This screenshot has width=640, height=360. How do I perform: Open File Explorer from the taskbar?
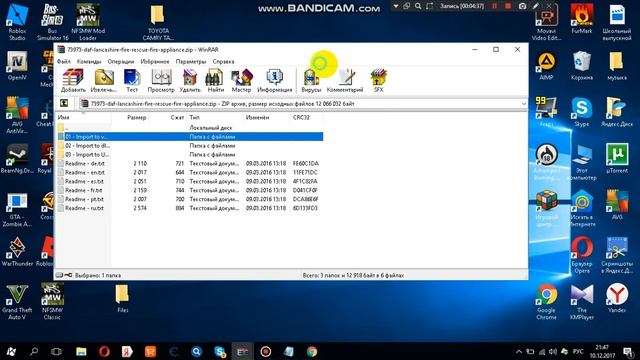[x=81, y=351]
